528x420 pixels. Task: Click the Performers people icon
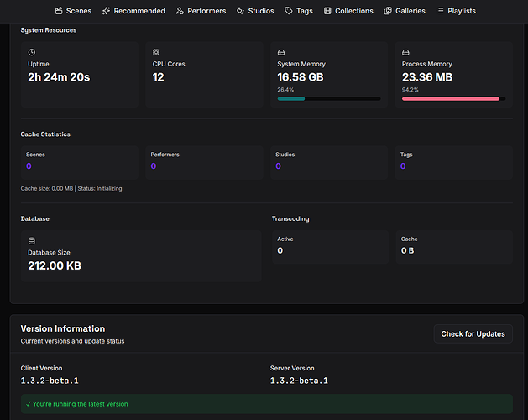pyautogui.click(x=180, y=11)
